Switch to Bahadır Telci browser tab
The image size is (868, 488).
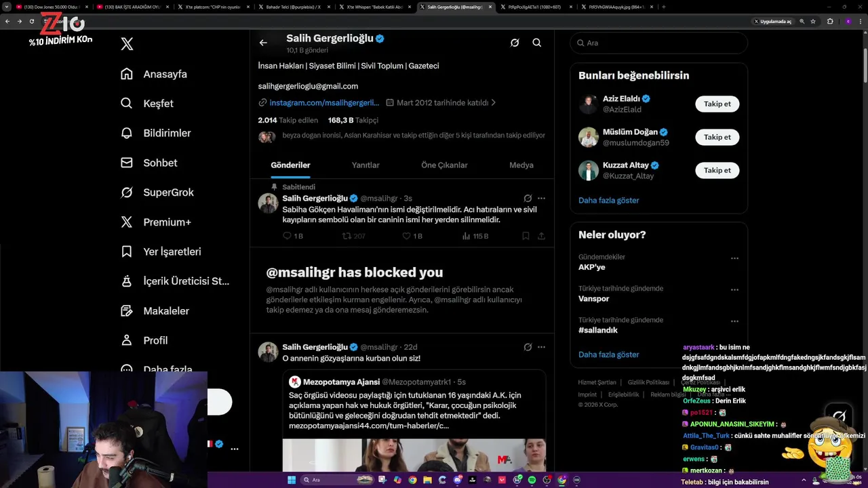pyautogui.click(x=294, y=7)
